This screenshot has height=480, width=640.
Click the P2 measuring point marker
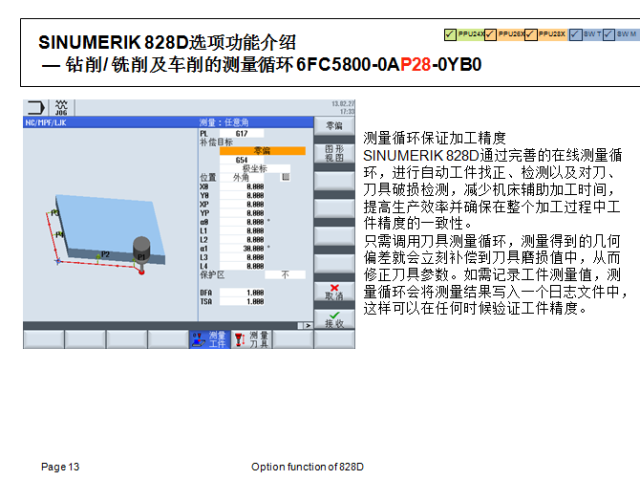tap(98, 257)
